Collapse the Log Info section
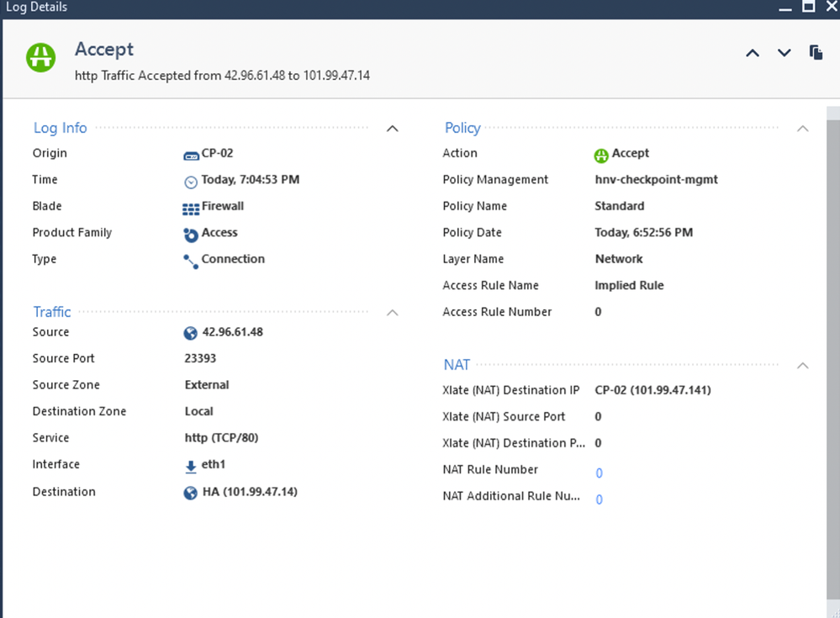The height and width of the screenshot is (618, 840). [393, 129]
